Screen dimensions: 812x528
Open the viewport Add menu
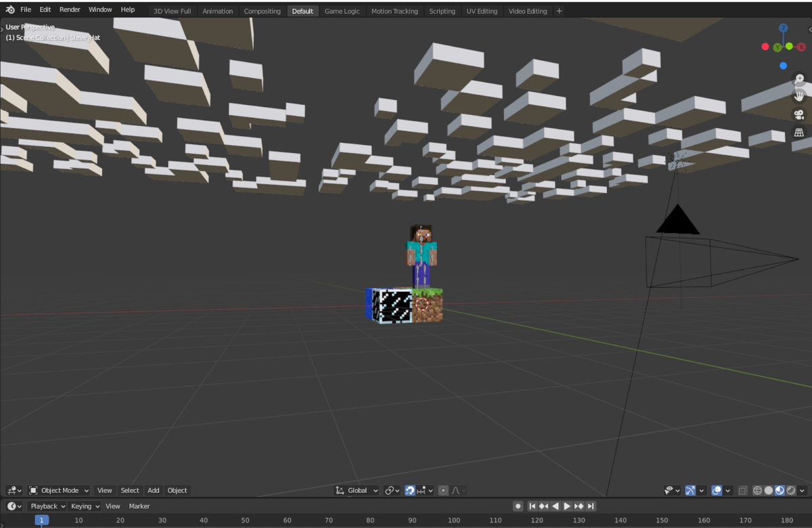pyautogui.click(x=154, y=490)
